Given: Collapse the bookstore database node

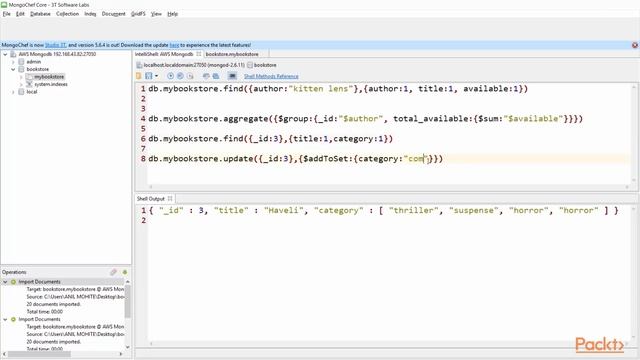Looking at the screenshot, I should coord(13,69).
